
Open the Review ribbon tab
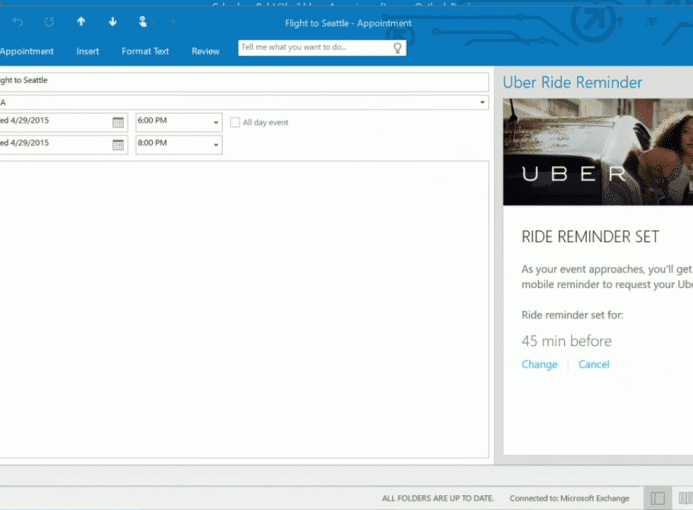(x=206, y=51)
